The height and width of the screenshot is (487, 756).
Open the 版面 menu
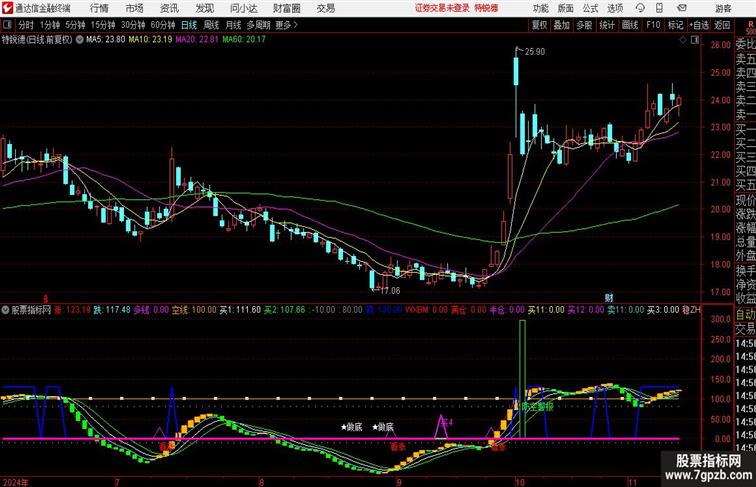pyautogui.click(x=566, y=8)
